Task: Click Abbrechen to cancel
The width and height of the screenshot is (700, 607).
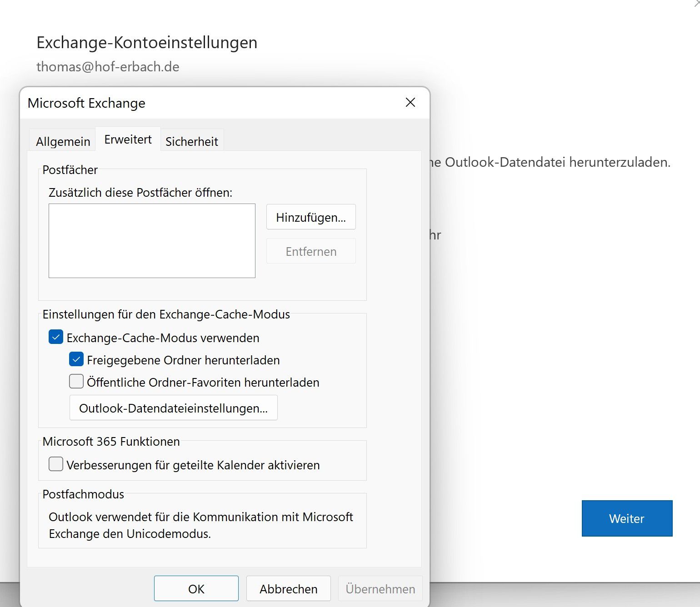Action: 288,588
